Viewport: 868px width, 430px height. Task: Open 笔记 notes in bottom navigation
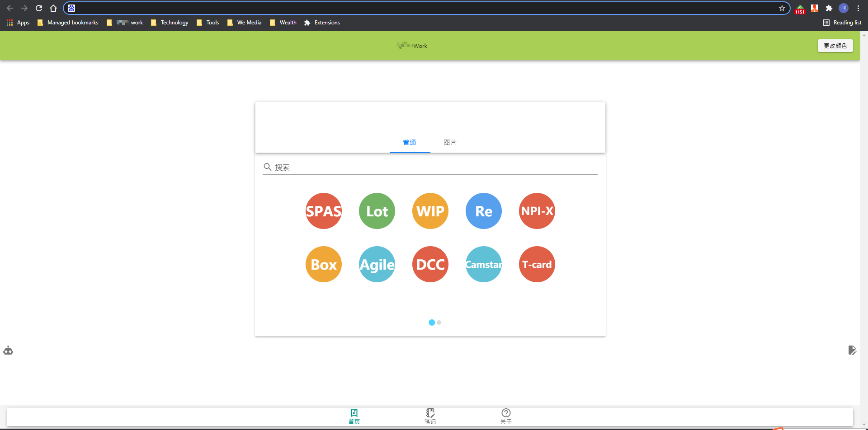430,416
